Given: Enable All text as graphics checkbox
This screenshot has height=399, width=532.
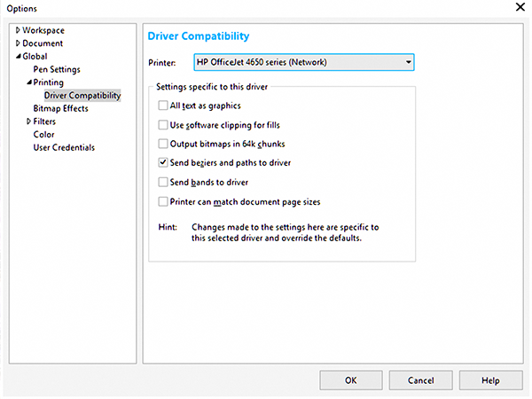Looking at the screenshot, I should tap(163, 106).
